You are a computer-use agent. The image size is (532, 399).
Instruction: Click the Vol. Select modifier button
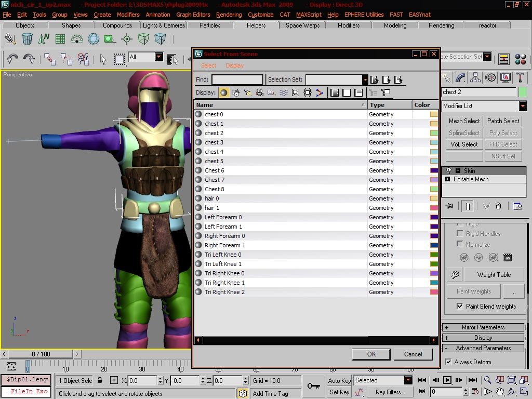click(x=464, y=144)
